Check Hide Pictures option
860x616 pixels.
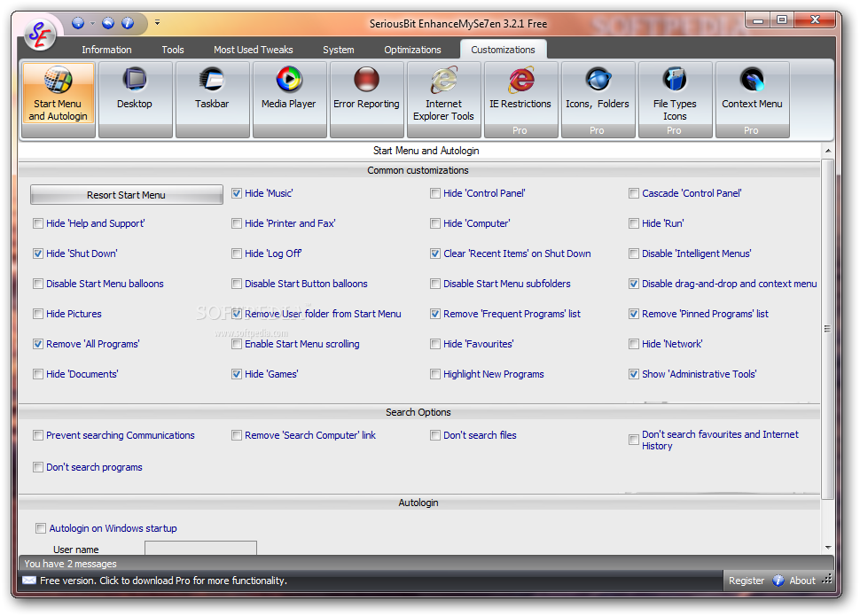pyautogui.click(x=38, y=314)
